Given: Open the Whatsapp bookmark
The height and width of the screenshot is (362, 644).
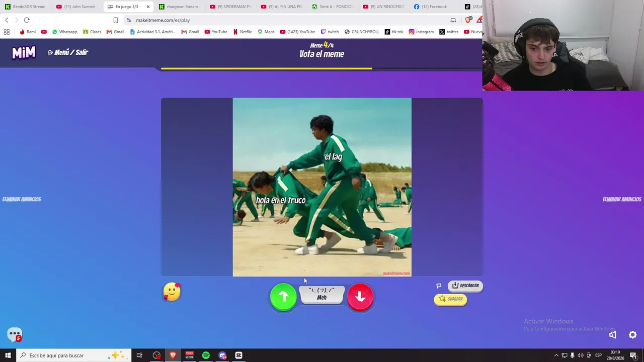Looking at the screenshot, I should click(x=64, y=32).
